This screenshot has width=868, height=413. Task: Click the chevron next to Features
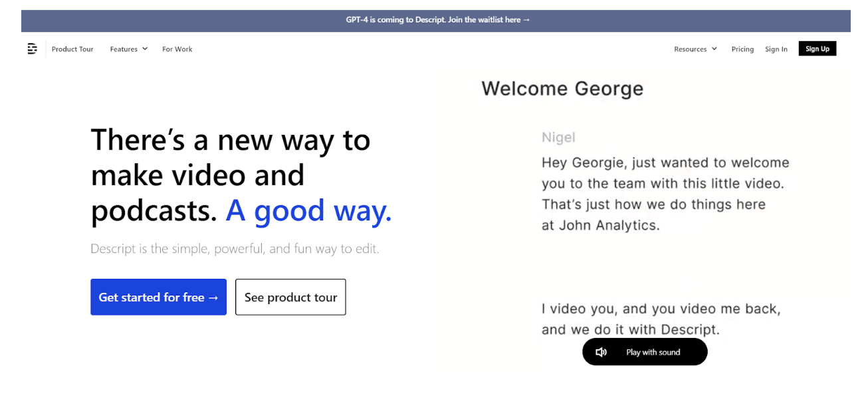(x=145, y=48)
